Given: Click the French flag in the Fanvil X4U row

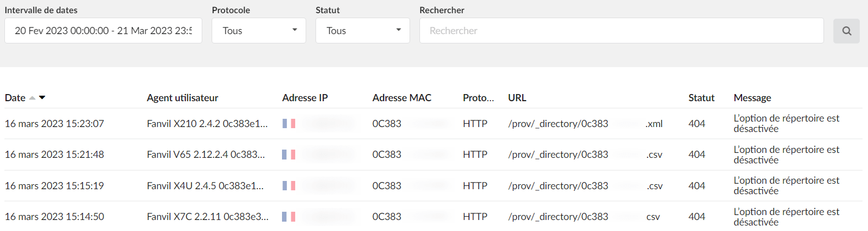Looking at the screenshot, I should [289, 186].
